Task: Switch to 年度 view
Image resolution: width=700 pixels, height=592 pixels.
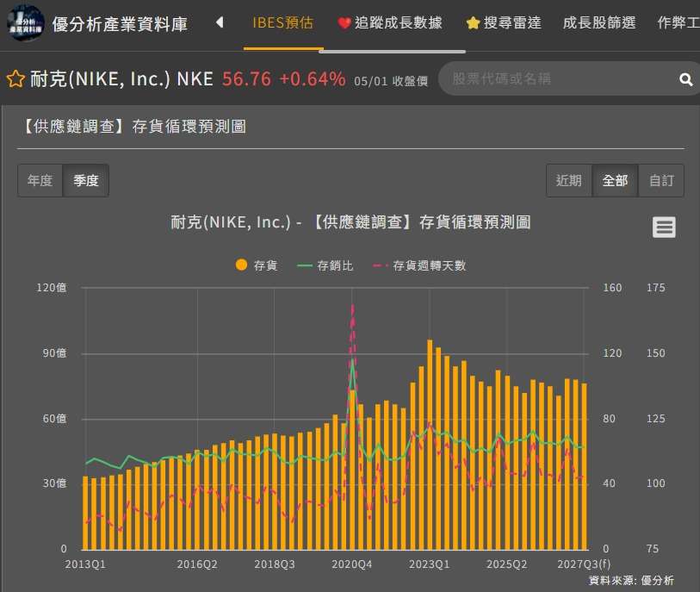Action: 40,180
